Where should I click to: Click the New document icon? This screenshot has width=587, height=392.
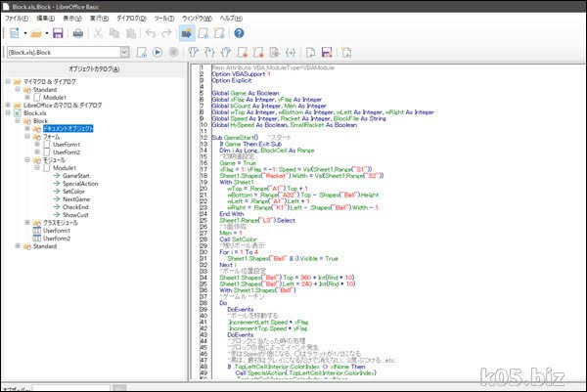tap(15, 33)
